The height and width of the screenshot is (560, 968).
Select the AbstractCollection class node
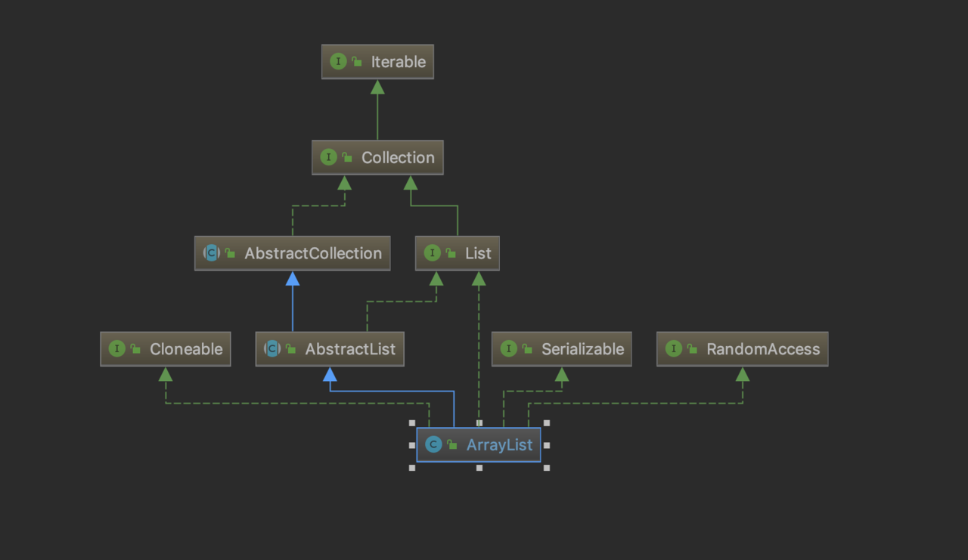pyautogui.click(x=292, y=253)
